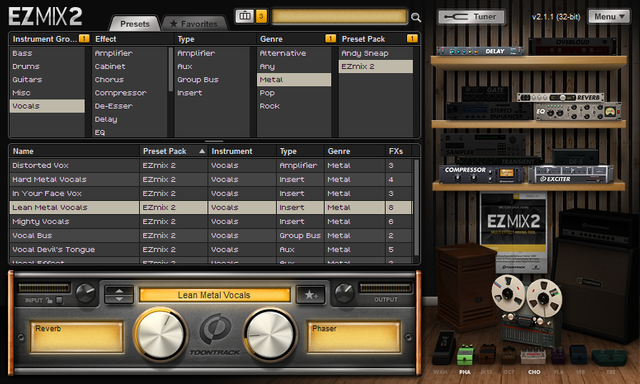
Task: Click the green PHA phaser pedal
Action: coord(465,355)
